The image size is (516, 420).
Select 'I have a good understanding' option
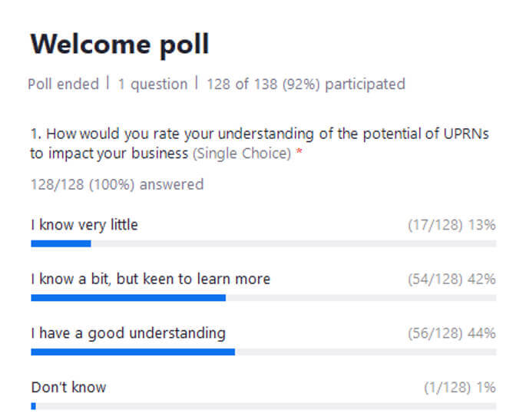click(x=128, y=333)
